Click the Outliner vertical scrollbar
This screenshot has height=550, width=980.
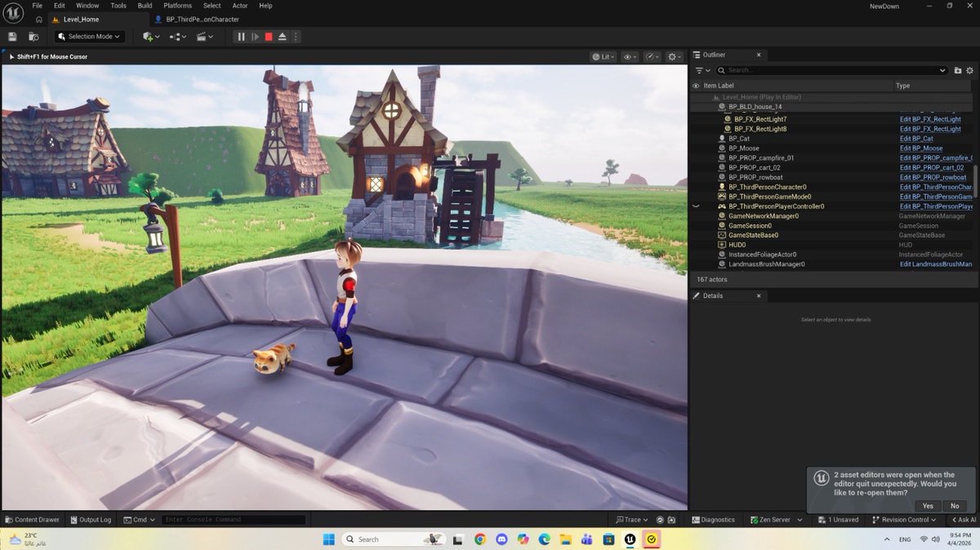975,181
